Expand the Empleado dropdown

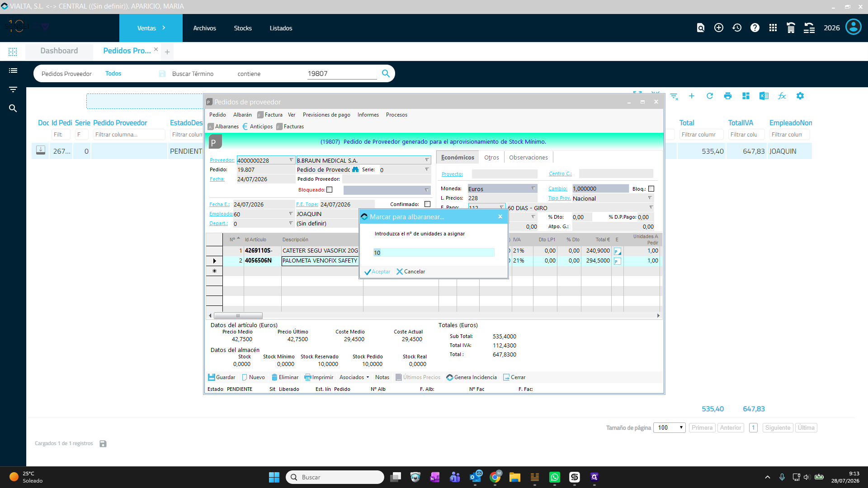[291, 214]
